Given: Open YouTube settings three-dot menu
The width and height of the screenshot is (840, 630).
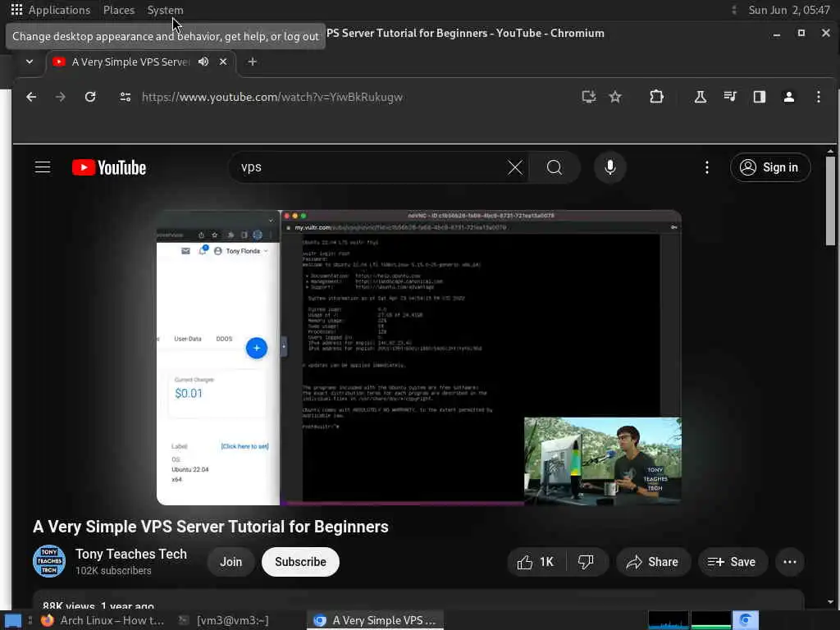Looking at the screenshot, I should (706, 167).
